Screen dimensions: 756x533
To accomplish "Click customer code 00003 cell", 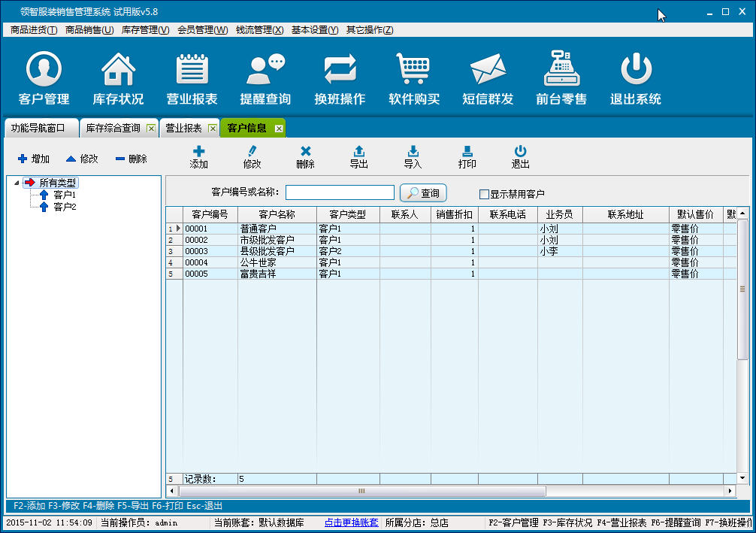I will tap(210, 251).
